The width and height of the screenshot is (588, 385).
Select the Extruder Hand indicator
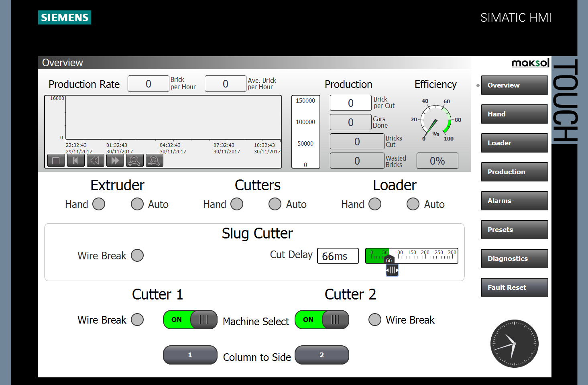click(99, 204)
